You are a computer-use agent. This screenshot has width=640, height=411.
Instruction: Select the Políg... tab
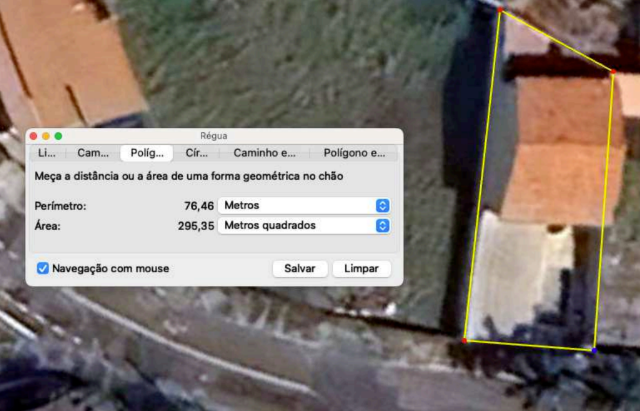(x=146, y=153)
